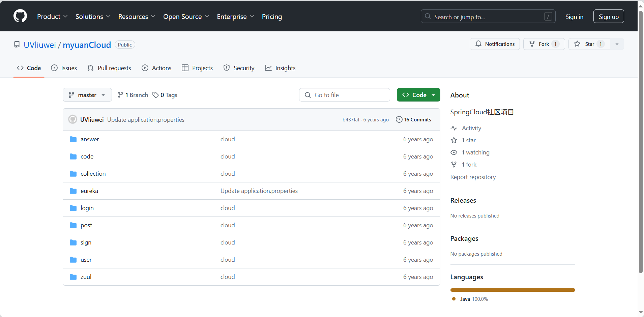Click the page vertical scrollbar
The image size is (644, 317).
[x=641, y=142]
